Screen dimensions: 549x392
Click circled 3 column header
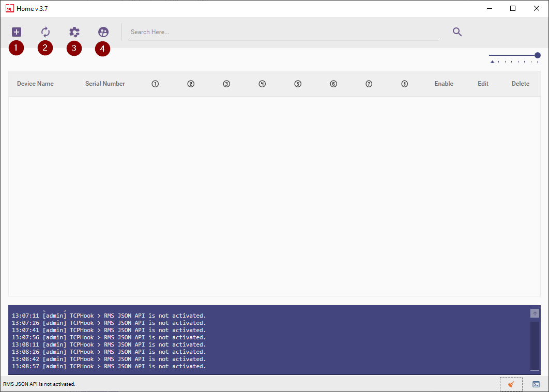point(226,84)
